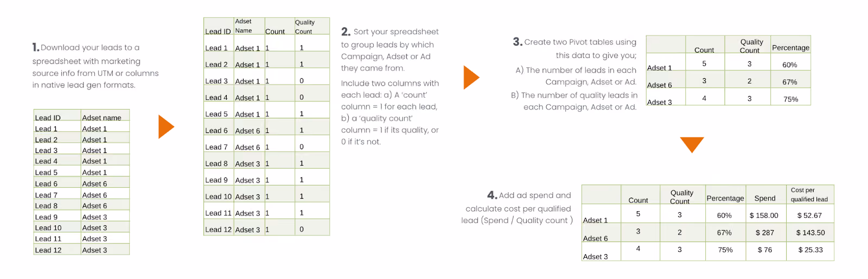Image resolution: width=868 pixels, height=279 pixels.
Task: Click the $ 287 spend cell
Action: 764,233
